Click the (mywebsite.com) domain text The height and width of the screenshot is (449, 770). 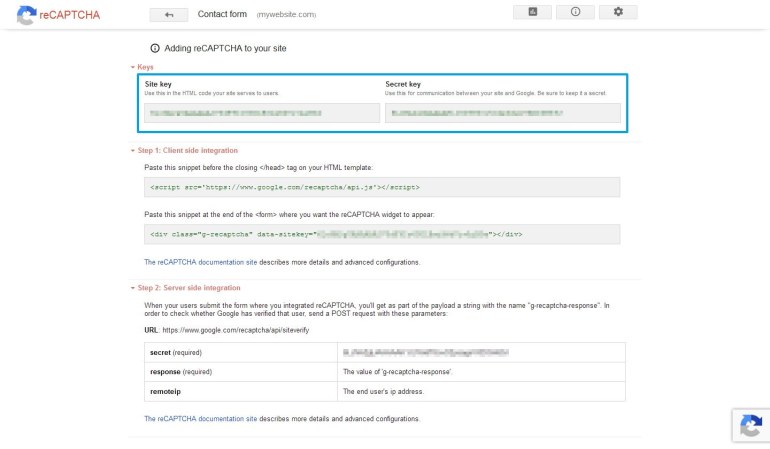(x=286, y=15)
